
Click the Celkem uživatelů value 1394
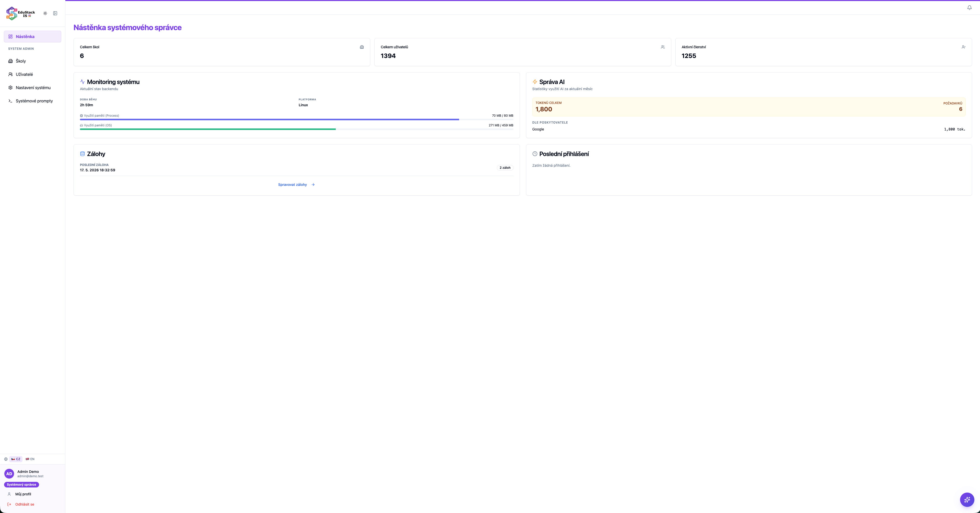coord(388,56)
